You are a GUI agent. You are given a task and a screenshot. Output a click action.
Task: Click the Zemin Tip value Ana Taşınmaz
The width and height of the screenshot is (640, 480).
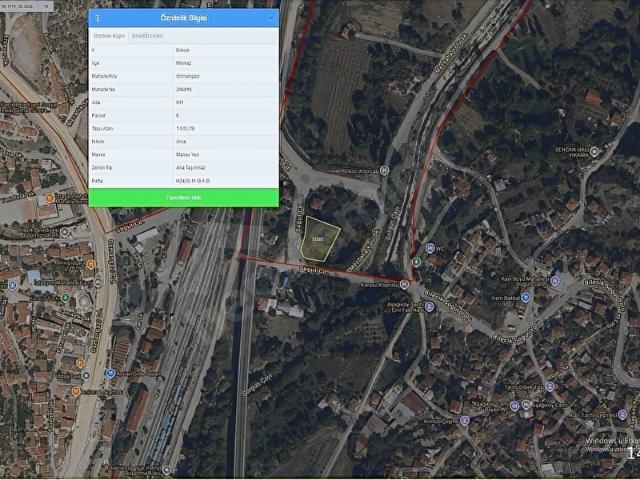pyautogui.click(x=190, y=167)
